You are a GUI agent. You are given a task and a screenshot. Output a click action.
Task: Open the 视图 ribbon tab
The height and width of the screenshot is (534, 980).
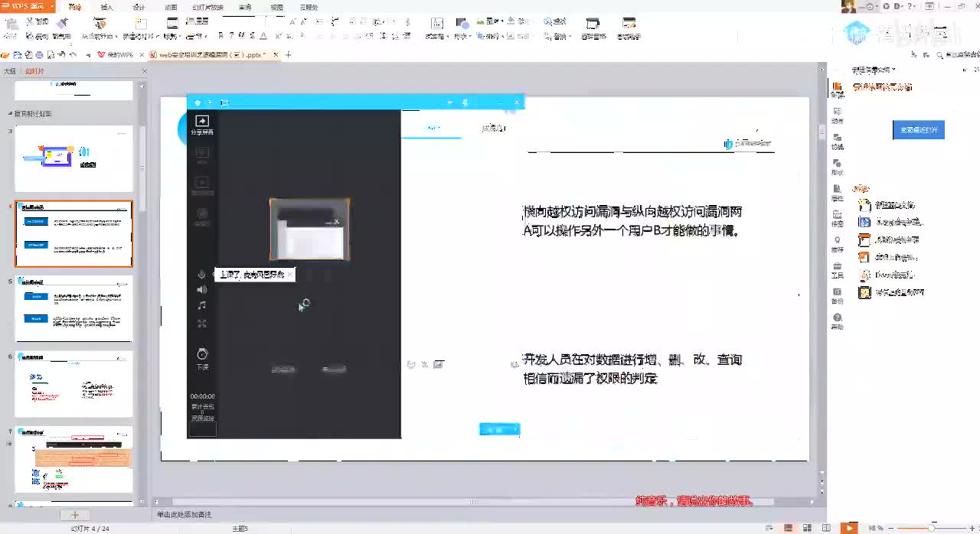point(276,7)
